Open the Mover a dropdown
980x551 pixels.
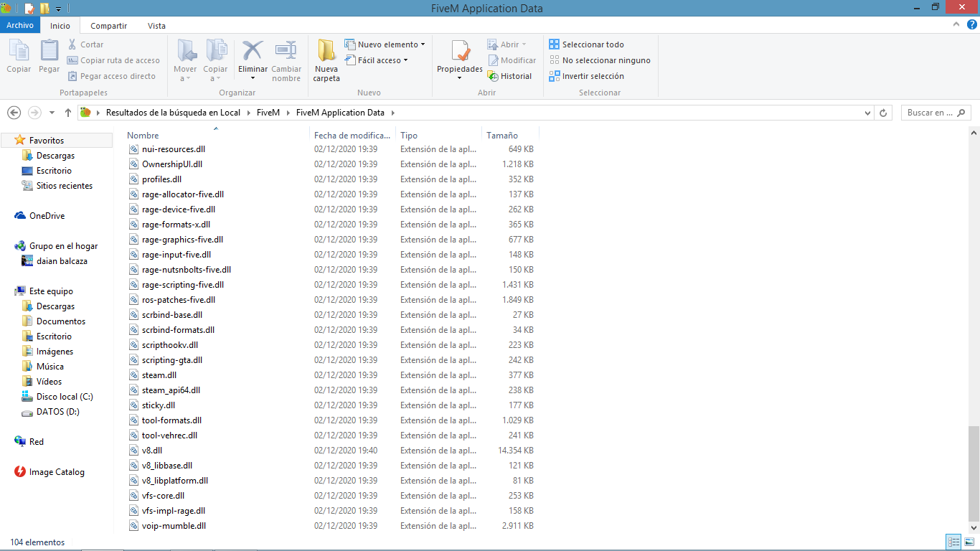185,61
